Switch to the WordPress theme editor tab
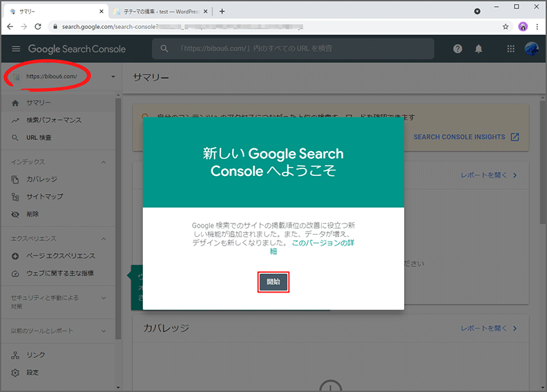Screen dimensions: 547x392 pyautogui.click(x=160, y=12)
